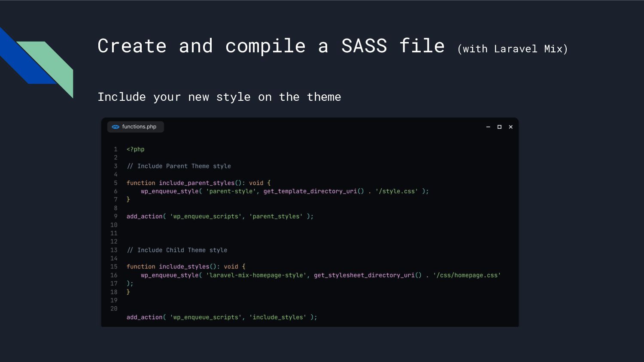
Task: Click the '// Include Parent Theme style' comment
Action: click(x=179, y=166)
